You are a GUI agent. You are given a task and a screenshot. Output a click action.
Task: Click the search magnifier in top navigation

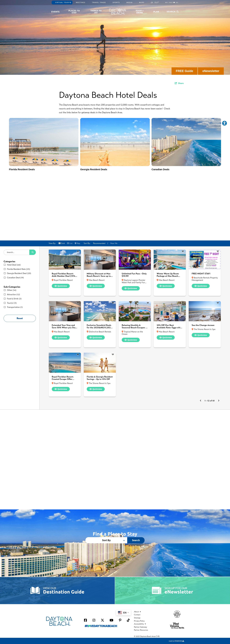[177, 12]
